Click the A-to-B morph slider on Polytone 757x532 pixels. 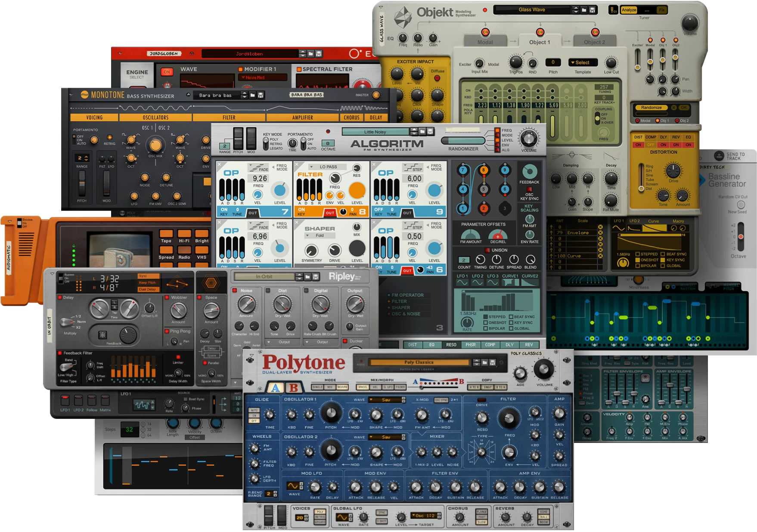pyautogui.click(x=421, y=388)
